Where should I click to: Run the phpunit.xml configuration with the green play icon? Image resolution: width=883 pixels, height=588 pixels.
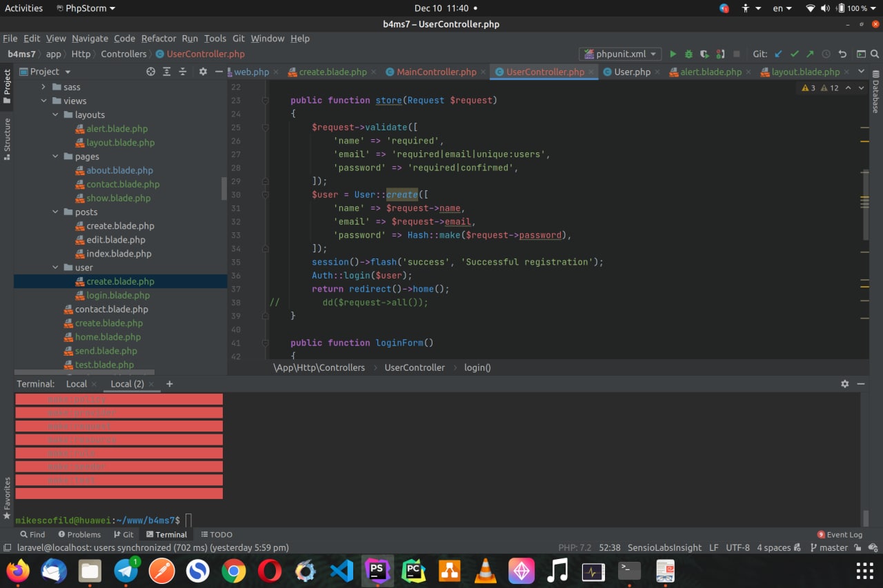coord(673,54)
